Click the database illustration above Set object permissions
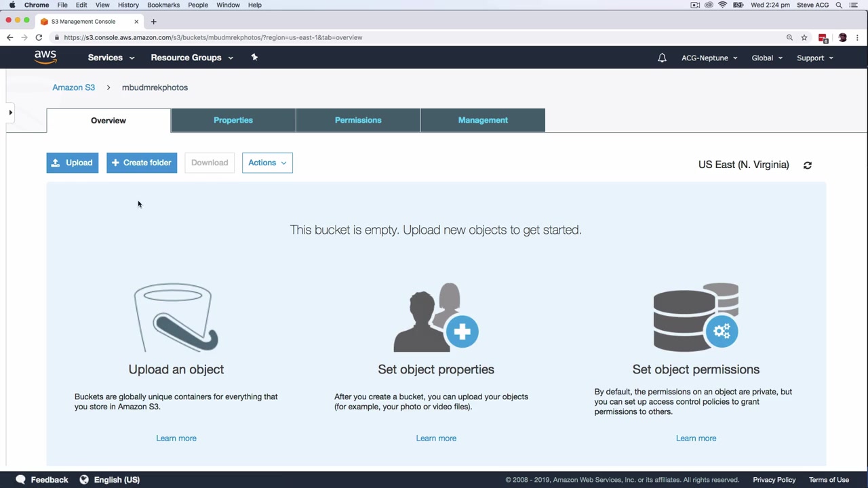The width and height of the screenshot is (868, 488). coord(696,317)
